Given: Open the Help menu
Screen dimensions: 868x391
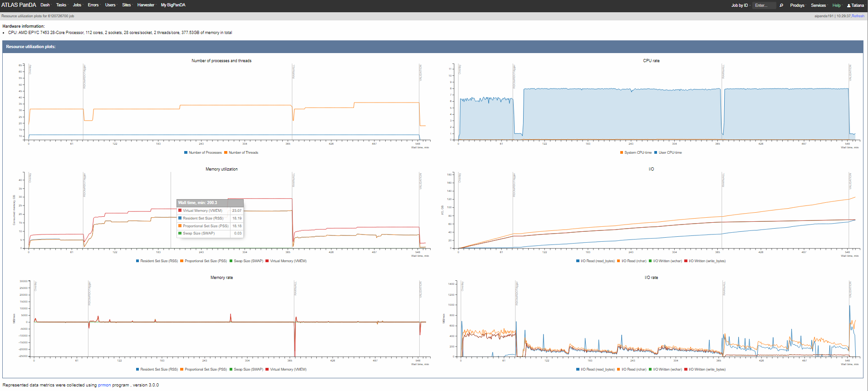Looking at the screenshot, I should point(837,5).
